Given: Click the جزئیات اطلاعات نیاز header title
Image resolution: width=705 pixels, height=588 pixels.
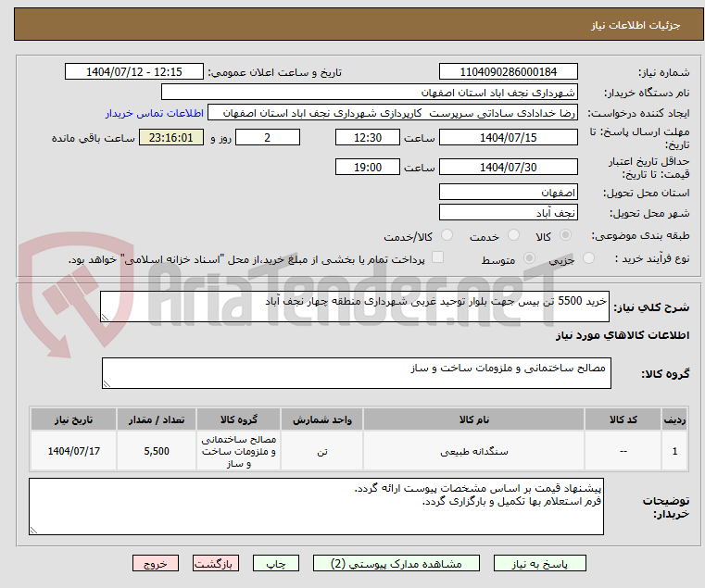Looking at the screenshot, I should (x=635, y=25).
